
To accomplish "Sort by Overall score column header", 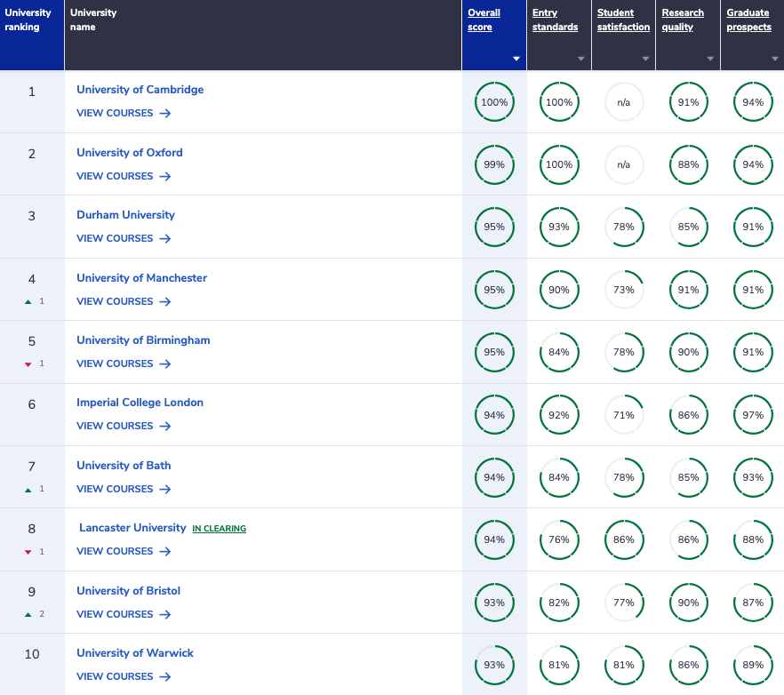I will [x=484, y=20].
